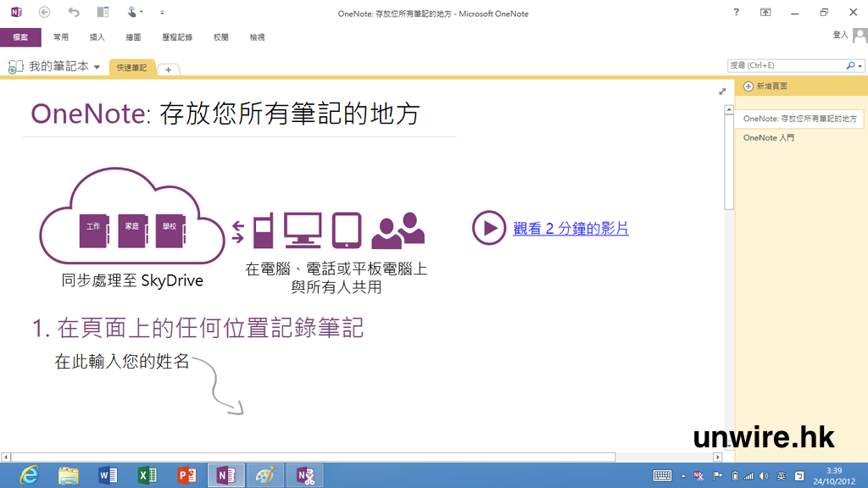This screenshot has height=488, width=868.
Task: Click the Undo icon in title bar
Action: 74,13
